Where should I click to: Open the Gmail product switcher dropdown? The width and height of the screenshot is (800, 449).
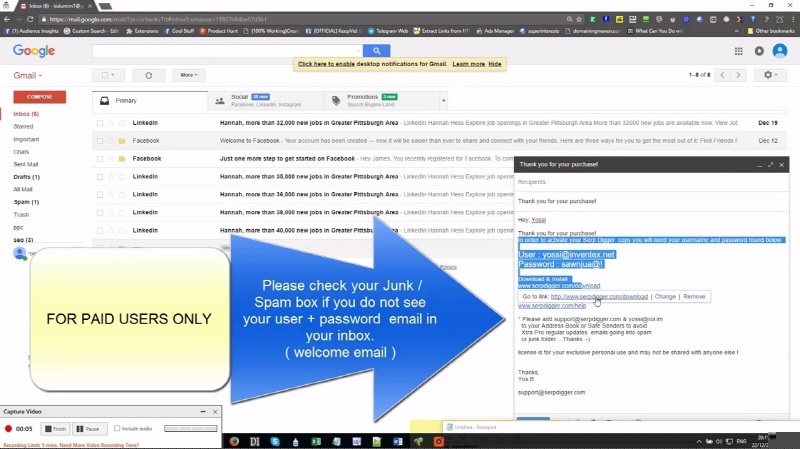click(28, 76)
